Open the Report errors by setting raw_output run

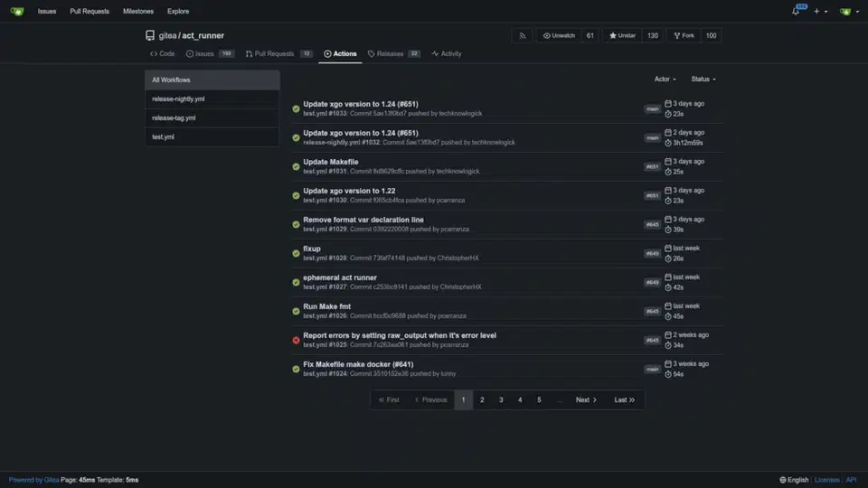[399, 335]
